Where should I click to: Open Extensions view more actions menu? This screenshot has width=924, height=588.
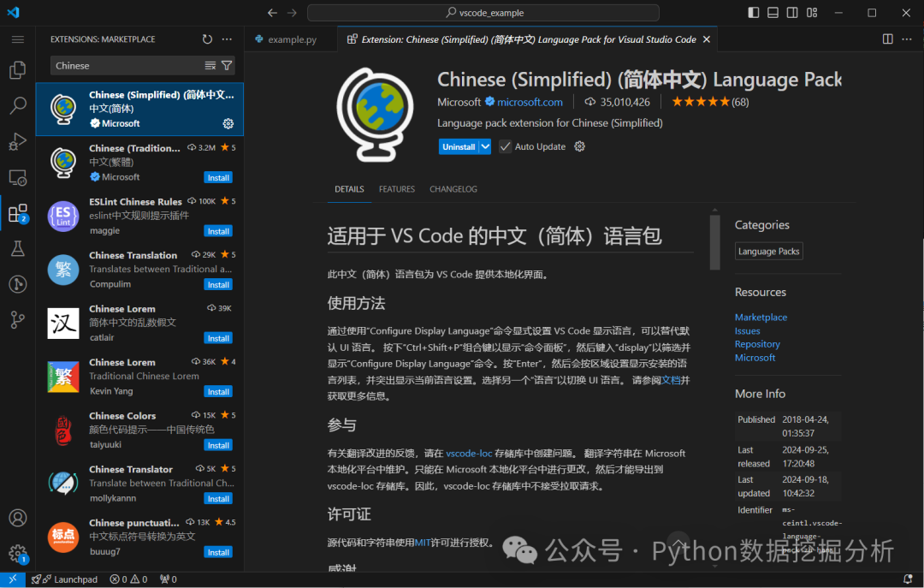coord(227,39)
